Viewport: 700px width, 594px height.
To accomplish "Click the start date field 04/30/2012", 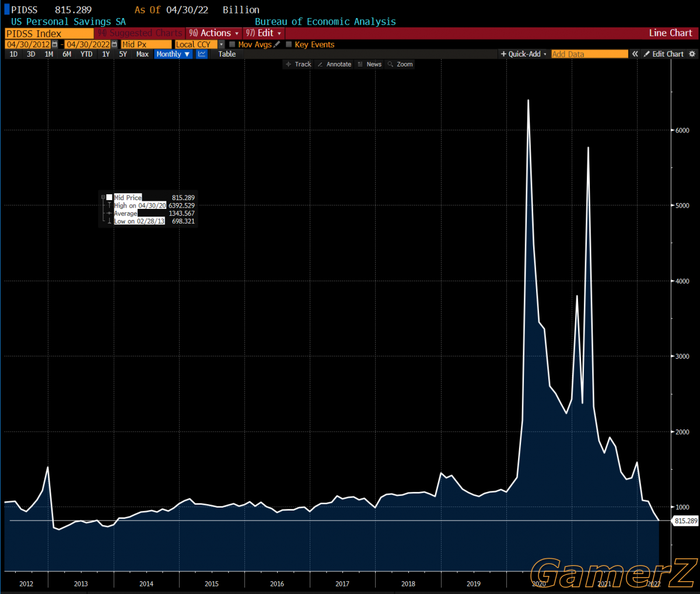I will point(28,44).
